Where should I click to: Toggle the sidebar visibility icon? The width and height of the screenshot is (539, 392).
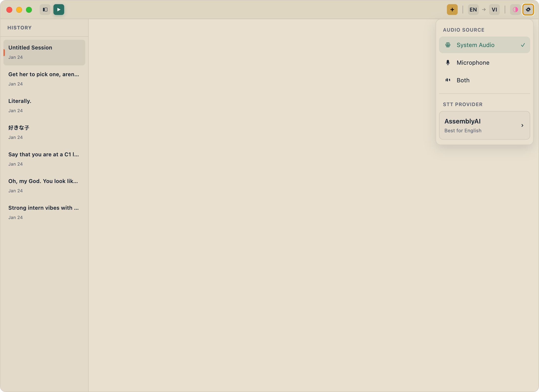[x=45, y=10]
